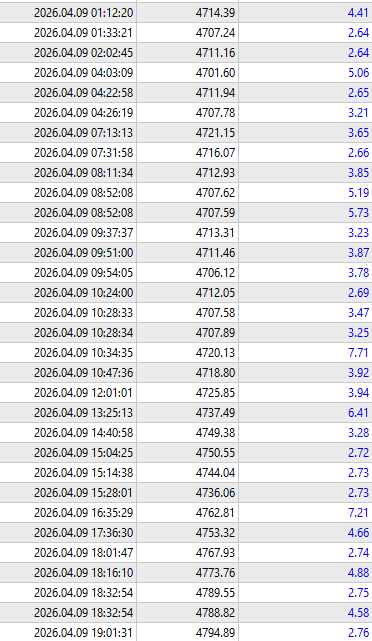Screen dimensions: 372x641
Task: Select the 2026.04.09 07:31:58 timestamp
Action: 83,153
